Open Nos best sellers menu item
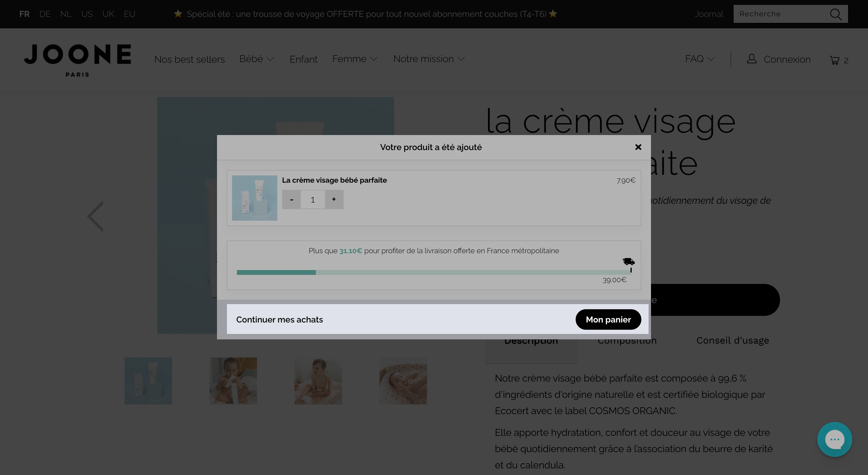868x475 pixels. pyautogui.click(x=189, y=59)
